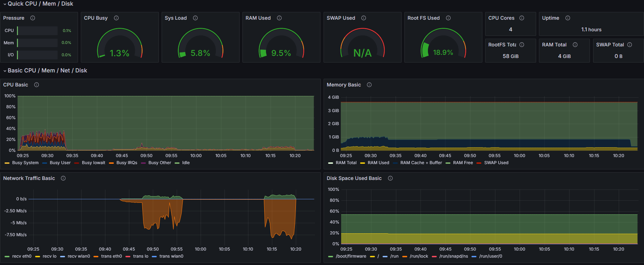Click the info icon next to Pressure
Screen dimensions: 644x265
[33, 18]
